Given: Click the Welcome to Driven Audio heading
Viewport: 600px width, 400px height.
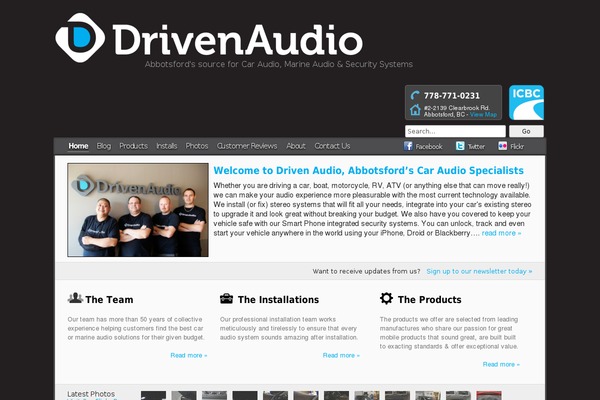Looking at the screenshot, I should click(x=368, y=170).
